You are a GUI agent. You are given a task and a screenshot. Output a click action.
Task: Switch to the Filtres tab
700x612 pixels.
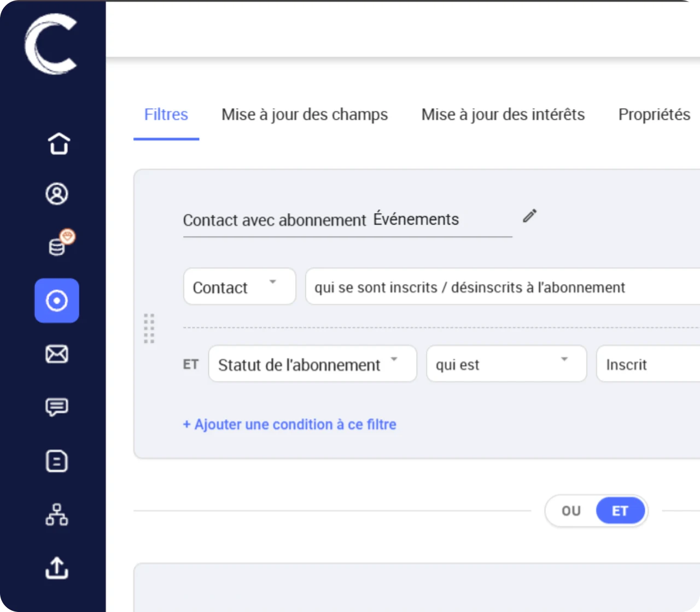[166, 115]
